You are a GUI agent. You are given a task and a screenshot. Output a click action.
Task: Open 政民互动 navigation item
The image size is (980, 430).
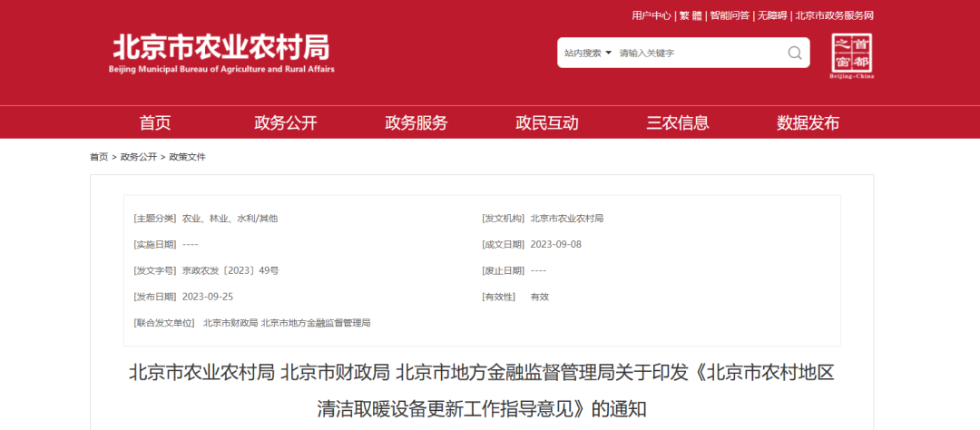pyautogui.click(x=547, y=123)
